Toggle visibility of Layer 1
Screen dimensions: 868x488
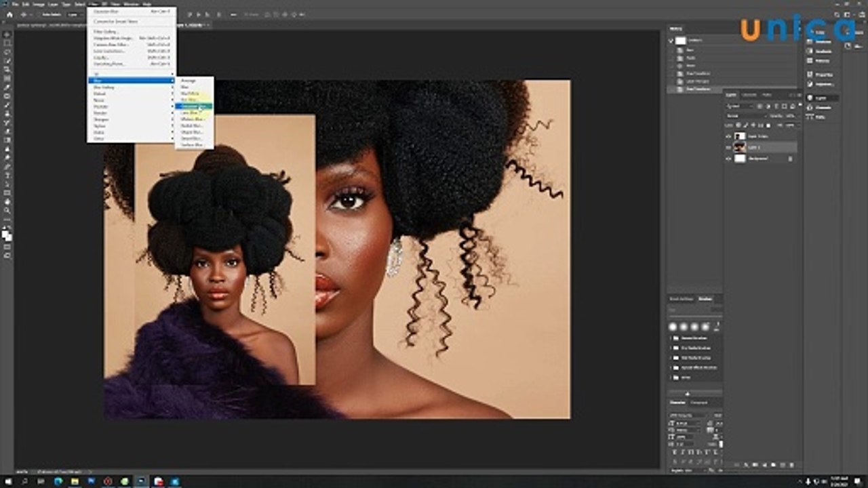(x=728, y=147)
